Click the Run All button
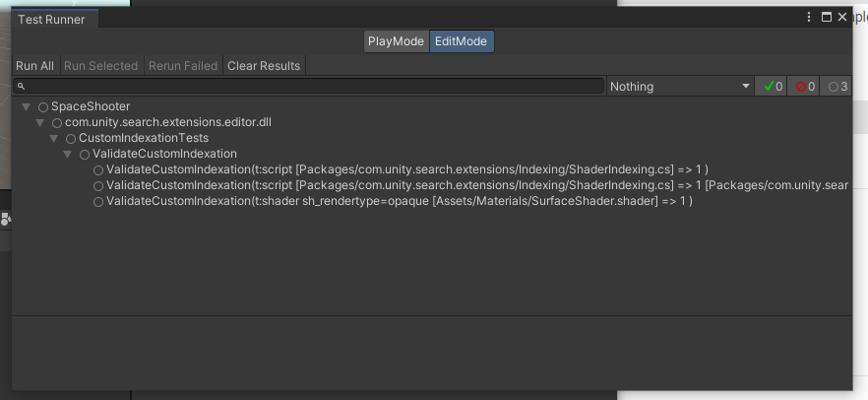The width and height of the screenshot is (868, 400). coord(35,66)
